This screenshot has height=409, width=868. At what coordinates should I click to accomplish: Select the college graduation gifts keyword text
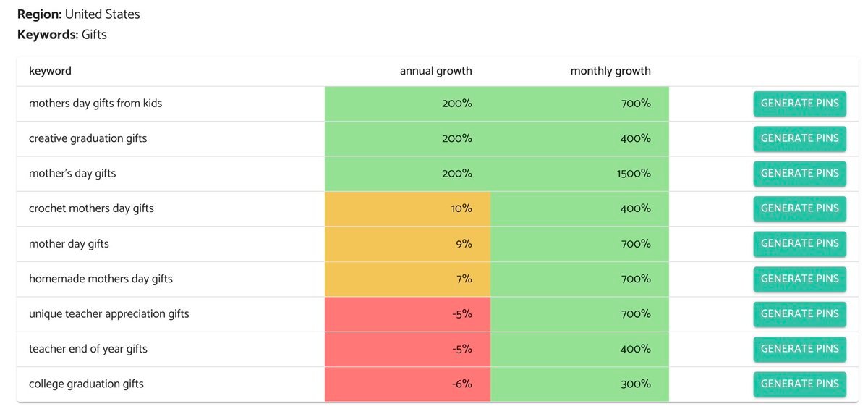click(x=86, y=384)
